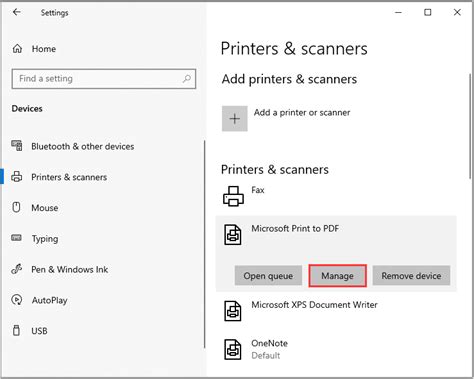The height and width of the screenshot is (379, 474).
Task: Click the Microsoft XPS Document Writer icon
Action: click(233, 311)
